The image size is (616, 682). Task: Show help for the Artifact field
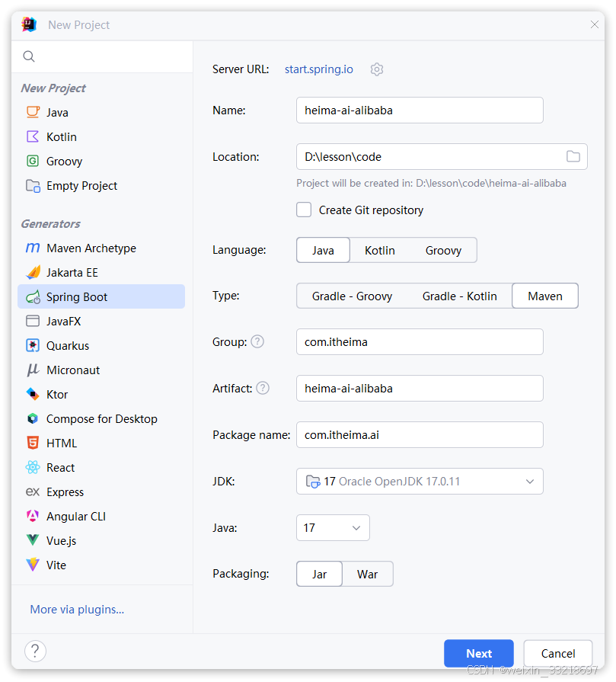click(x=263, y=388)
